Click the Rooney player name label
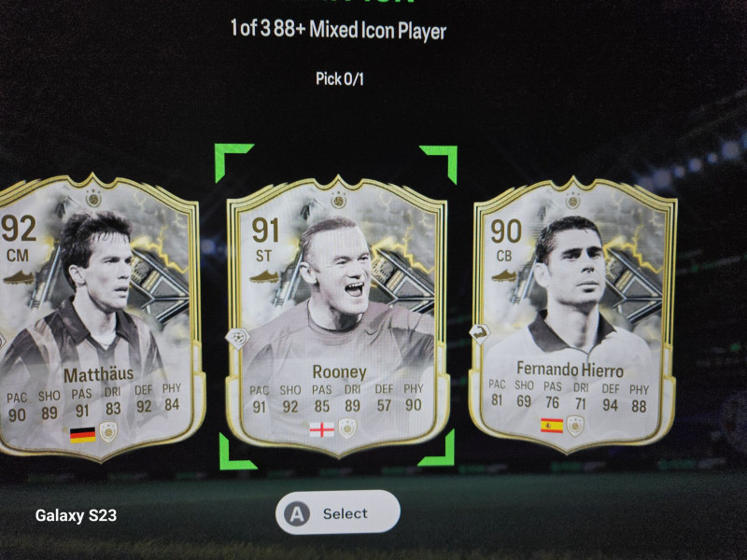Screen dimensions: 747x560 339,371
